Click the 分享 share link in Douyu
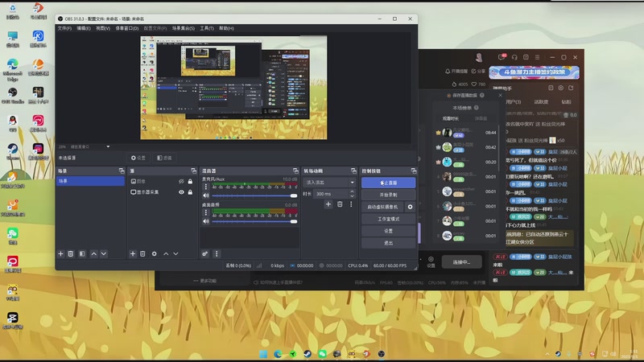644x362 pixels. (x=478, y=71)
